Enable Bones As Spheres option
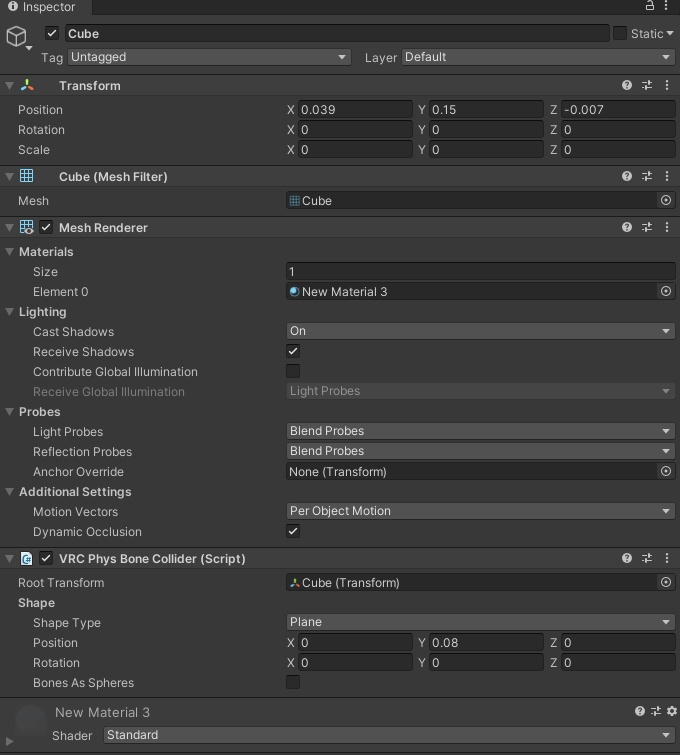680x755 pixels. pos(293,682)
